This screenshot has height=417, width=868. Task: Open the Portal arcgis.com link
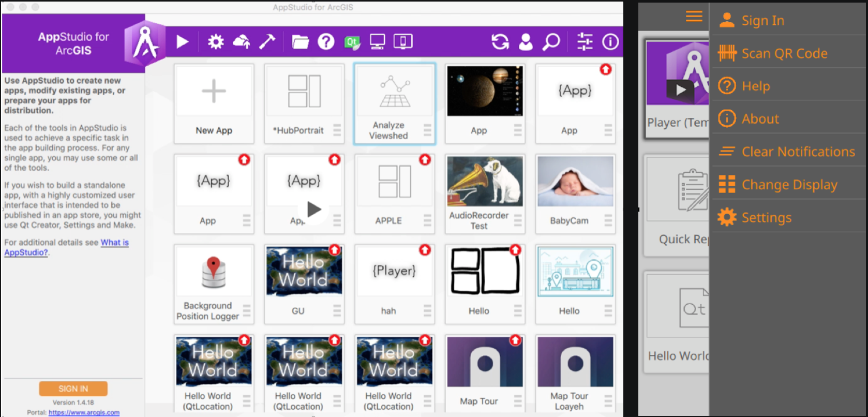[x=84, y=412]
